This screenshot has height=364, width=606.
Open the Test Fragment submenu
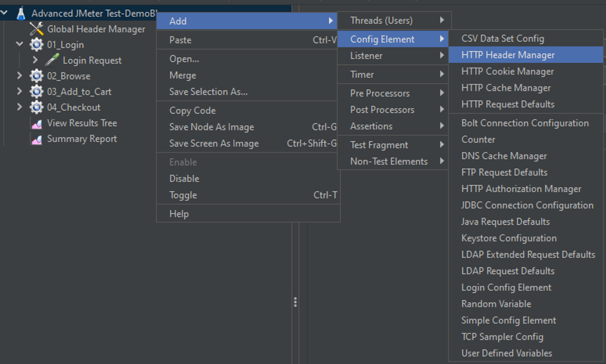pyautogui.click(x=393, y=145)
